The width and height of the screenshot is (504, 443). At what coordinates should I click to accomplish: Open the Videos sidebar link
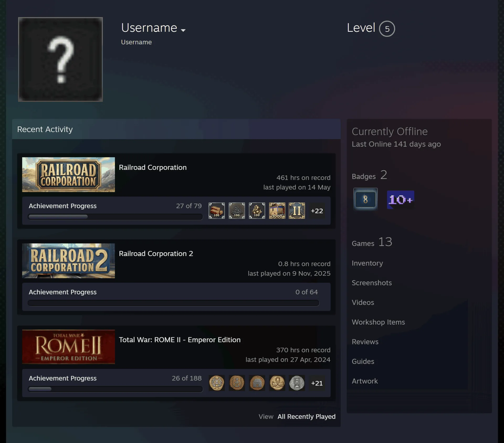tap(363, 302)
